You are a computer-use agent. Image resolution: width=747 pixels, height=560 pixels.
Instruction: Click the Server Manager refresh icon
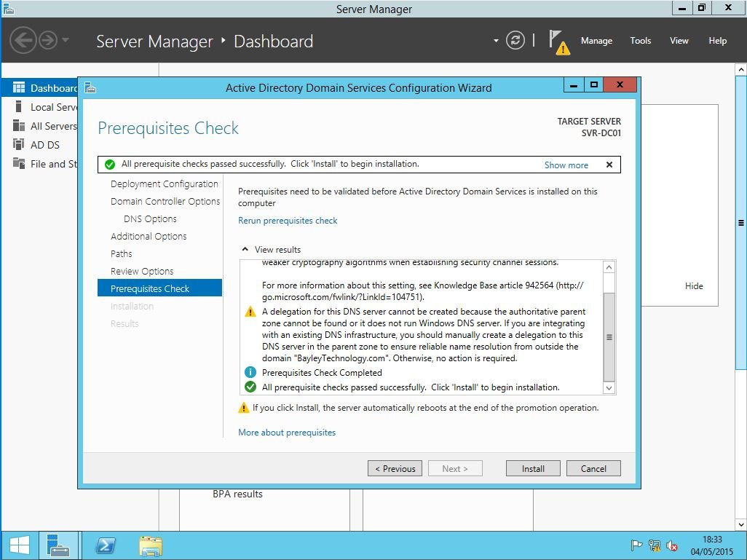515,41
